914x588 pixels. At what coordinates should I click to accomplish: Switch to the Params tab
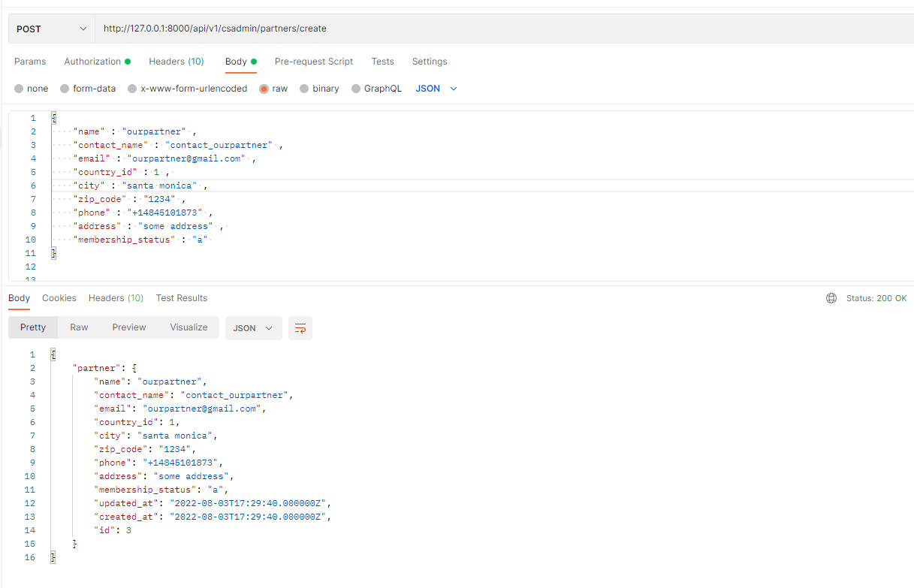[x=30, y=62]
